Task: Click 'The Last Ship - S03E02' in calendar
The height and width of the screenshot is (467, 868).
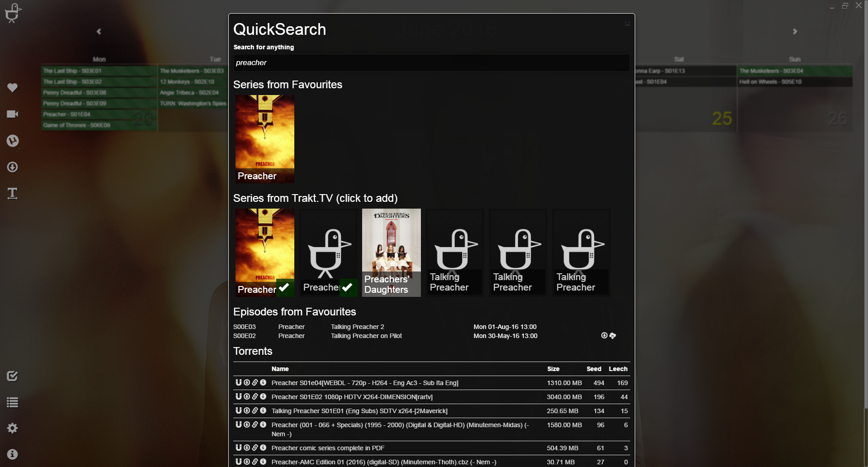Action: click(x=99, y=82)
